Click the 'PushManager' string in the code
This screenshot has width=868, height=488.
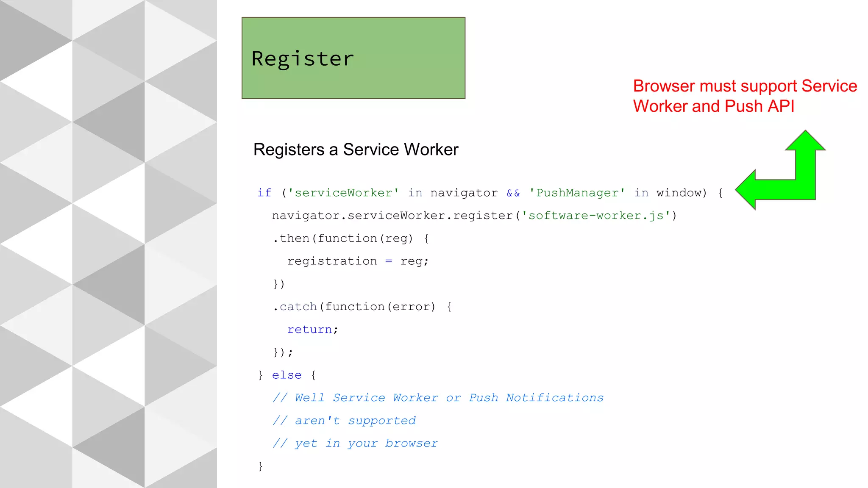tap(577, 193)
